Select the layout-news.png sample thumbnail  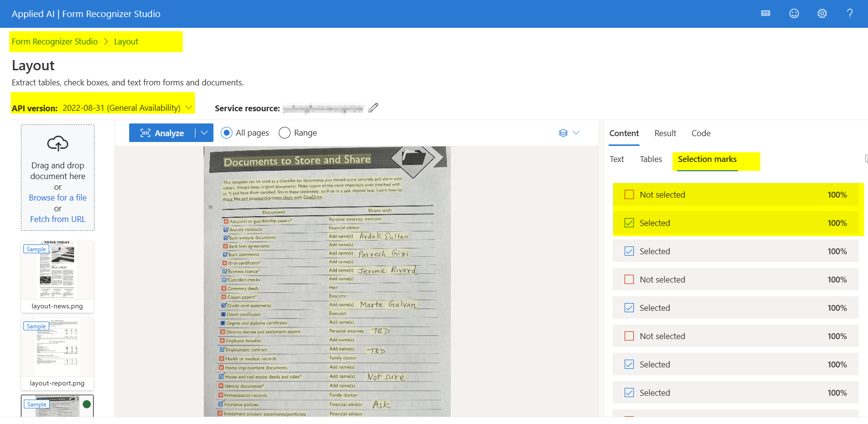[57, 276]
